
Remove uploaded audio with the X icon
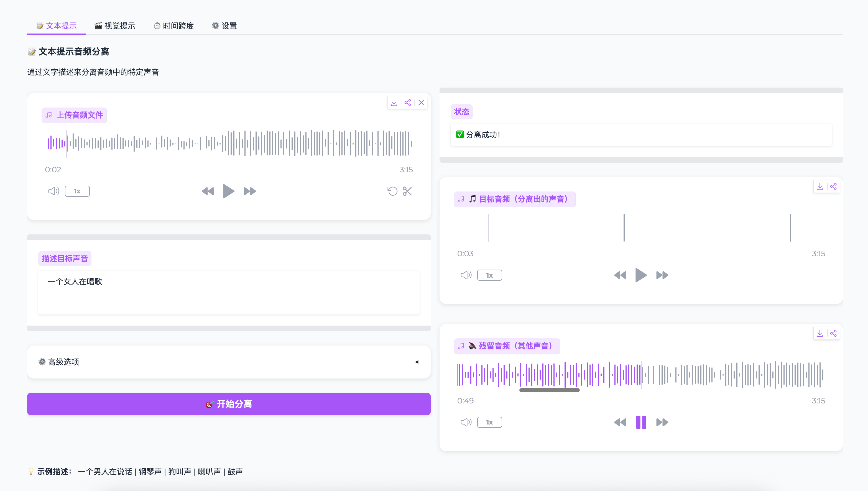pos(421,103)
